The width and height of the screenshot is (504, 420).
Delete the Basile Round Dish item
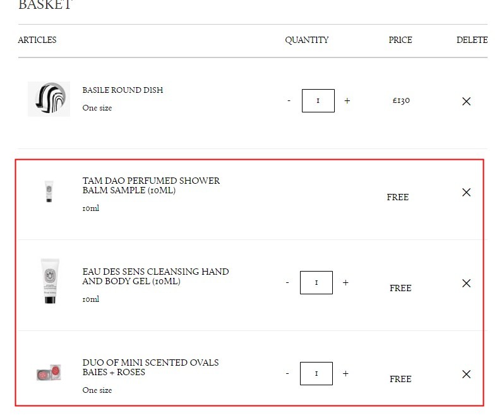466,101
